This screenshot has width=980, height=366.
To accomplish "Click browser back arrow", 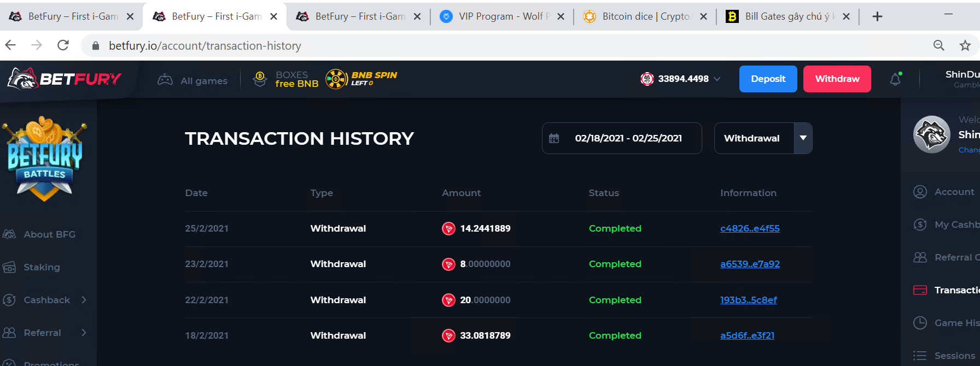I will tap(11, 45).
